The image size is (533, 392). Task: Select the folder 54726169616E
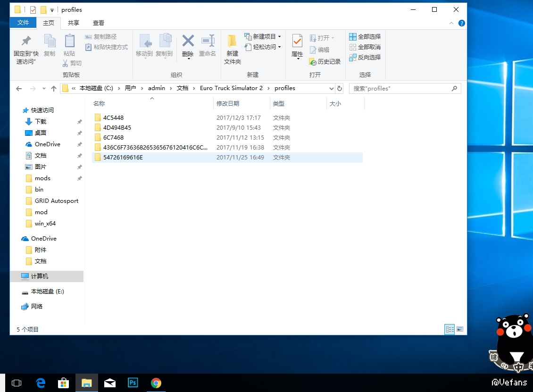[x=123, y=158]
